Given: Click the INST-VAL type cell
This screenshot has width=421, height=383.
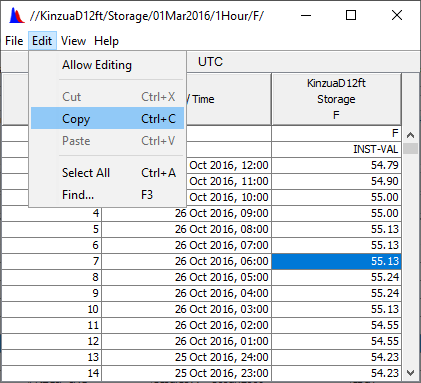Looking at the screenshot, I should click(x=336, y=149).
